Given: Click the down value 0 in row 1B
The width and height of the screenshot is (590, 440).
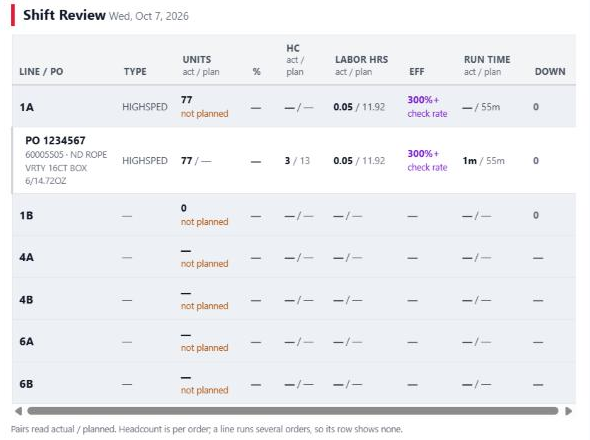Looking at the screenshot, I should tap(536, 215).
